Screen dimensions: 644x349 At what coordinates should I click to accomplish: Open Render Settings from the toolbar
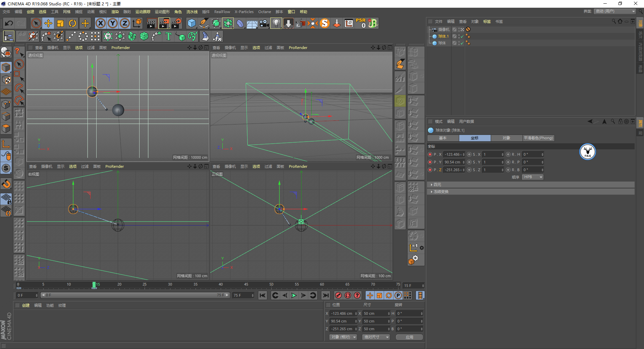176,23
